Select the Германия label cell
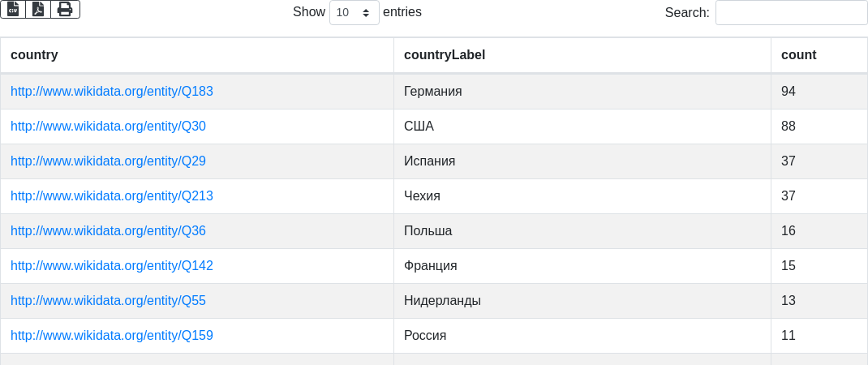The width and height of the screenshot is (868, 365). click(x=582, y=92)
